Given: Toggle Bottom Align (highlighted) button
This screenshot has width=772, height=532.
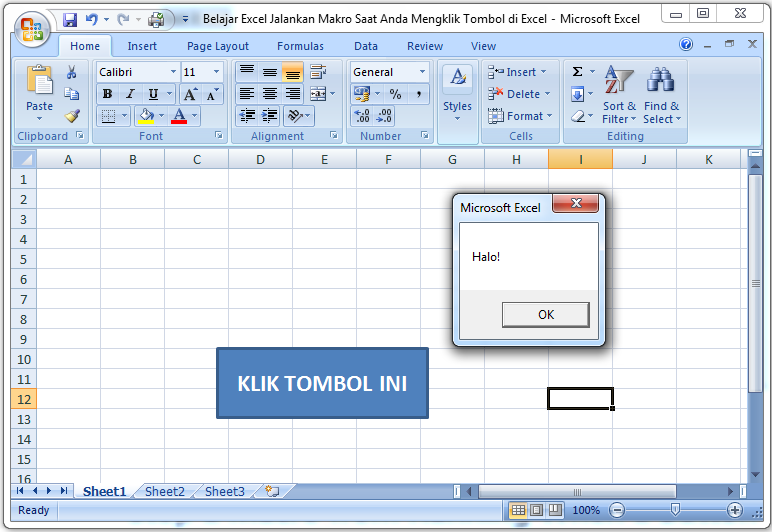Looking at the screenshot, I should pos(292,72).
